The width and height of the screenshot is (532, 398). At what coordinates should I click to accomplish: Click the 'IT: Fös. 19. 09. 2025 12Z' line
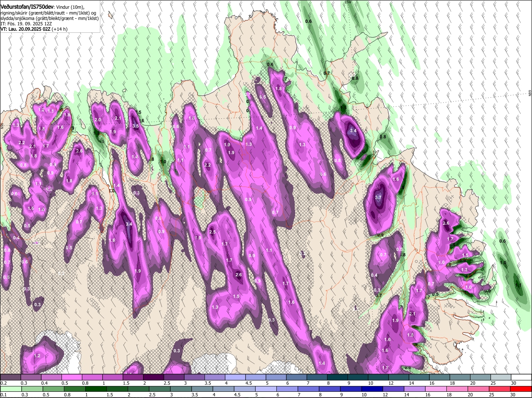tap(26, 24)
